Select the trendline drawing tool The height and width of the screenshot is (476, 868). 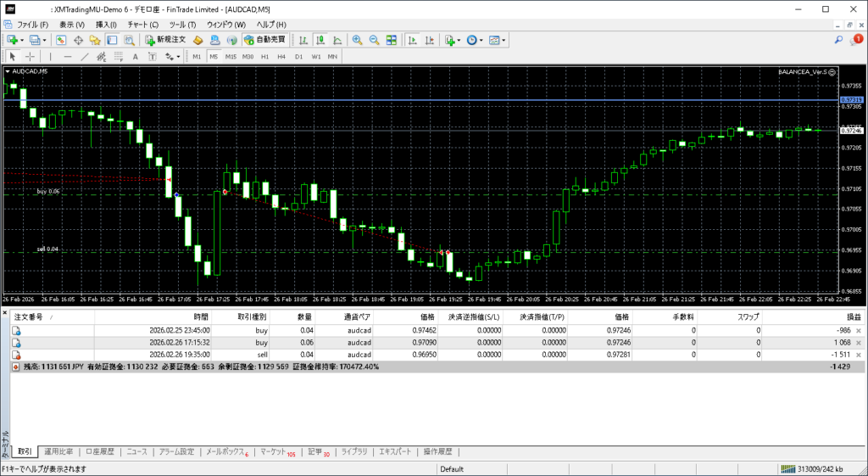point(85,57)
